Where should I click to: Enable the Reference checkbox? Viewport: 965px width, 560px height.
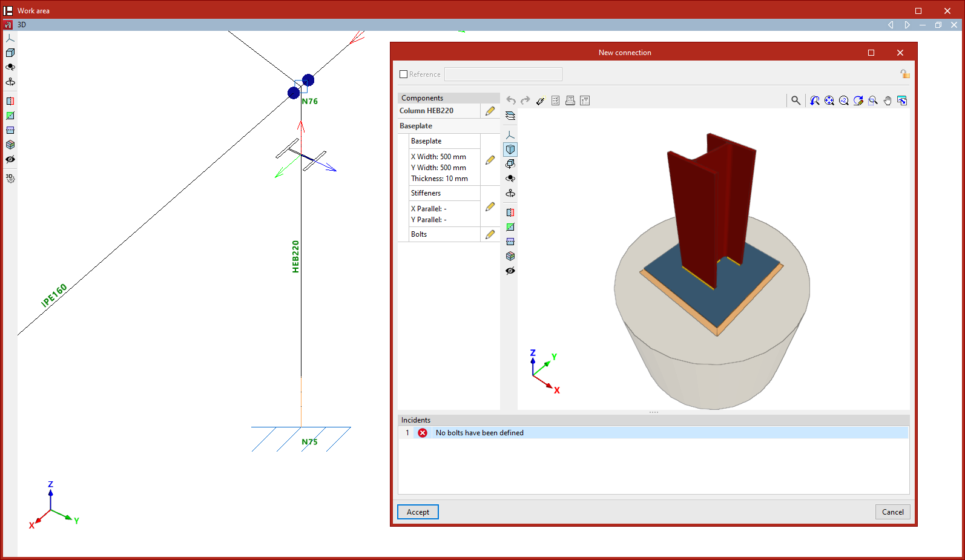(404, 74)
